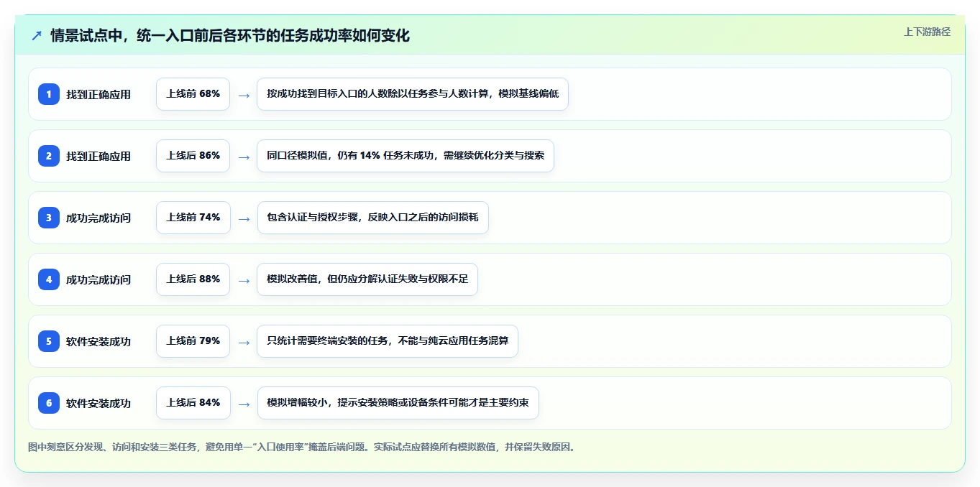
Task: Open the note 只统计需要终端安装的任务
Action: point(388,341)
